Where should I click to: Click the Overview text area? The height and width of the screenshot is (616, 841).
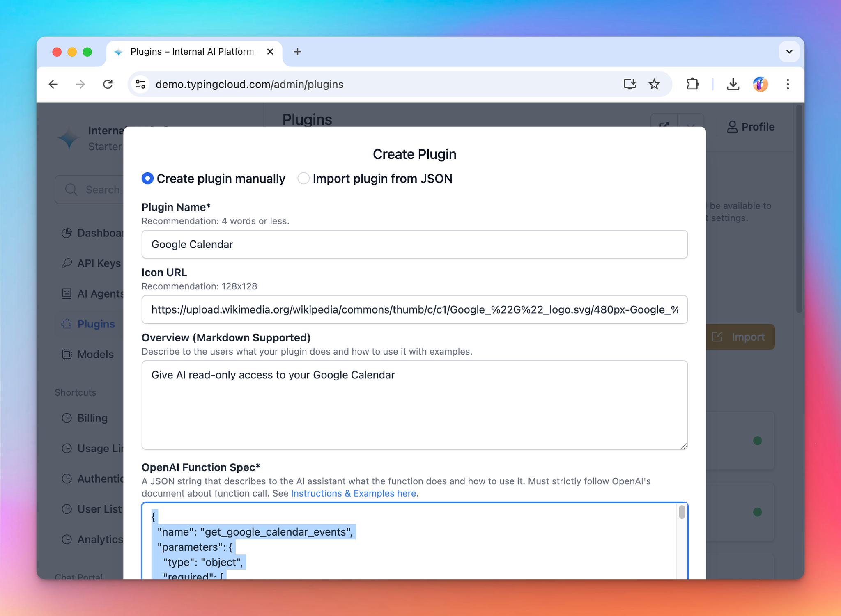click(x=414, y=405)
